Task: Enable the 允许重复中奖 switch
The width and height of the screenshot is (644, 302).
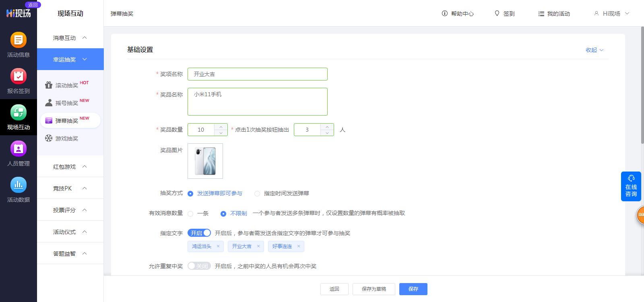Action: coord(199,266)
